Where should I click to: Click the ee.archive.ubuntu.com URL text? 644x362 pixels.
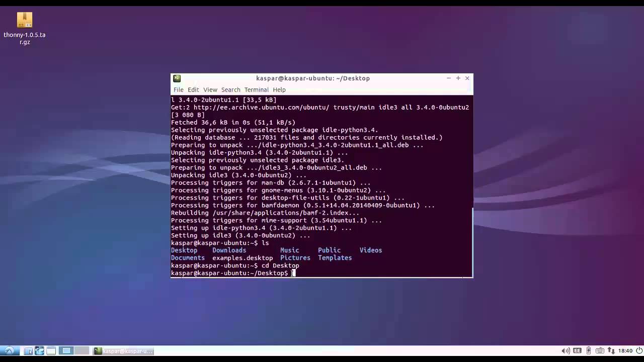click(262, 108)
